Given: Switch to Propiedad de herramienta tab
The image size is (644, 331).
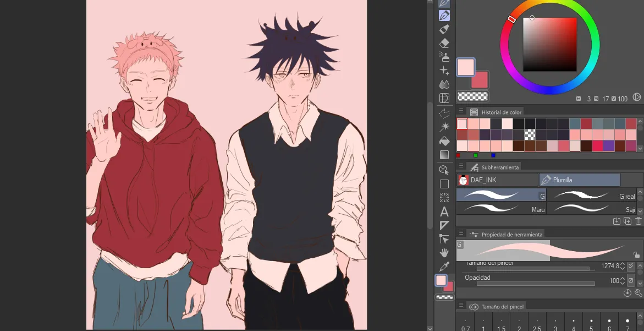Looking at the screenshot, I should (x=505, y=235).
